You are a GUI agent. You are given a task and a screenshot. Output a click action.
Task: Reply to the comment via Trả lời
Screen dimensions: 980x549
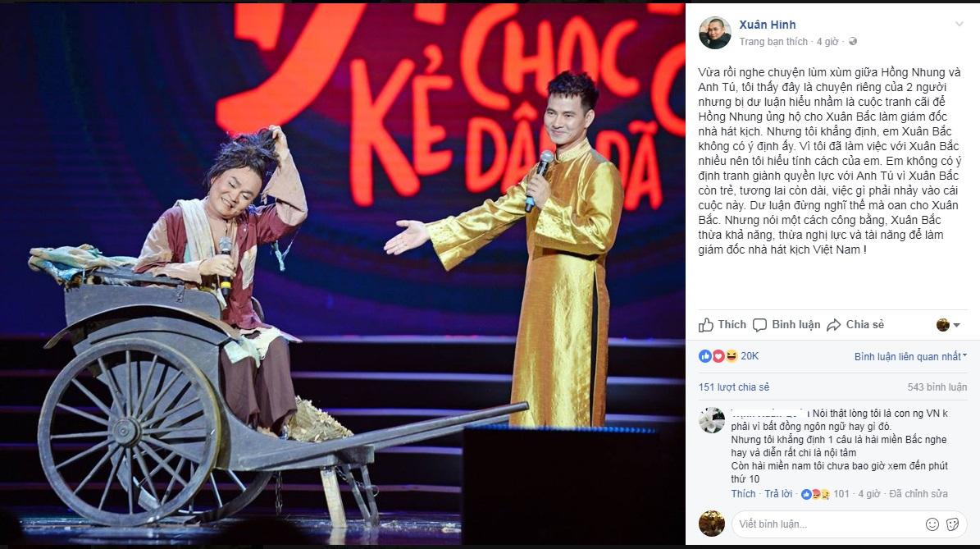(x=778, y=493)
